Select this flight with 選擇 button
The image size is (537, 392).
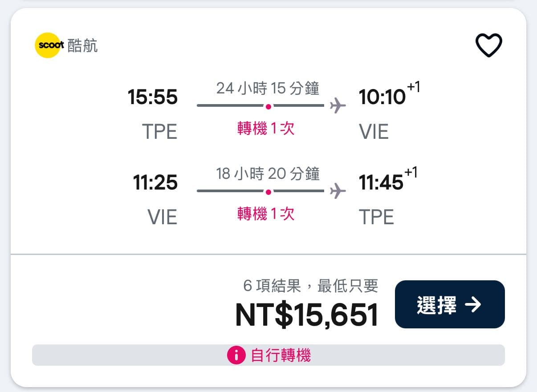(x=450, y=304)
